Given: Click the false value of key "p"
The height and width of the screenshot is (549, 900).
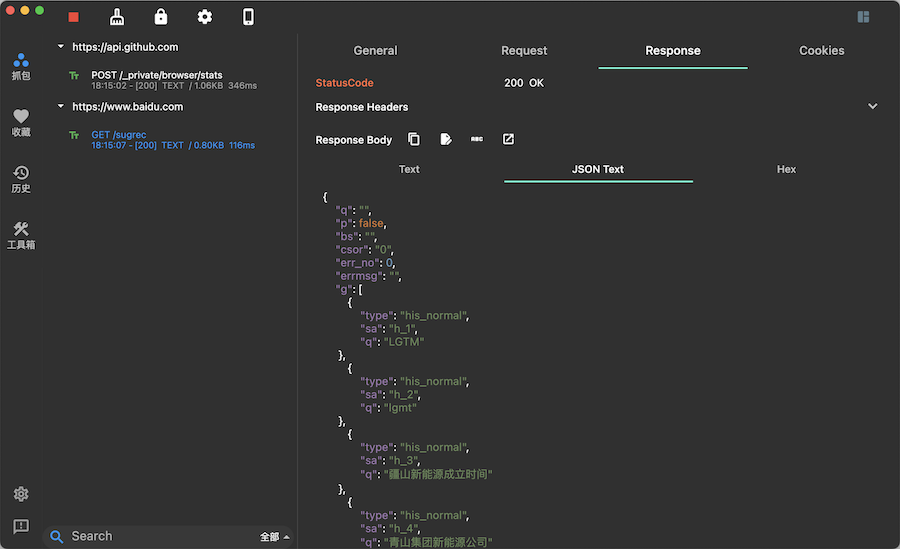Looking at the screenshot, I should tap(371, 223).
